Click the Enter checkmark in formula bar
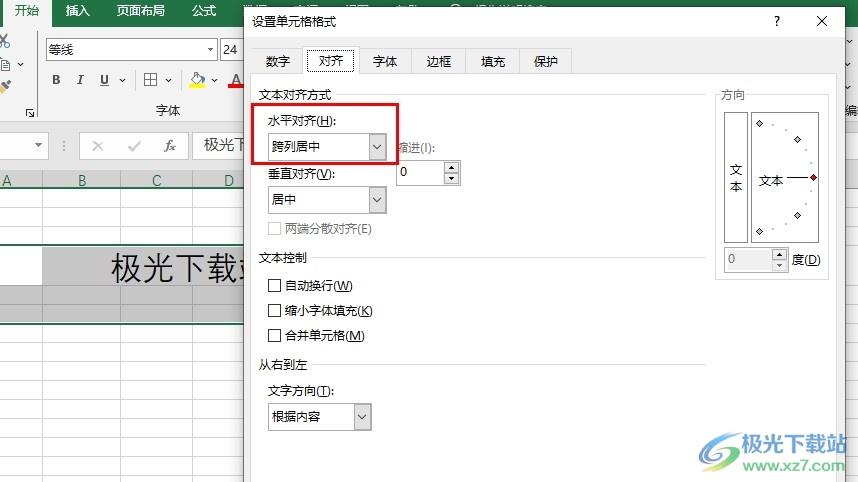The width and height of the screenshot is (858, 482). (134, 146)
